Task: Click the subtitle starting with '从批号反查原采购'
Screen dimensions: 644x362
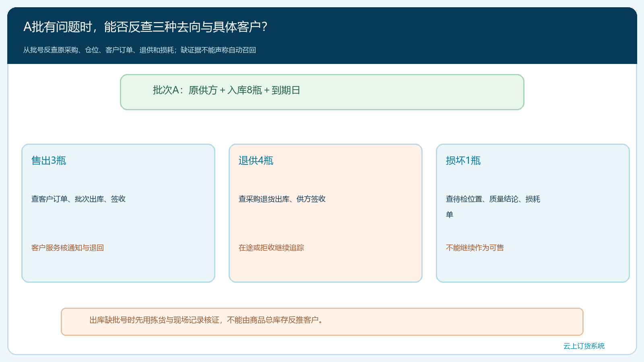Action: tap(140, 50)
